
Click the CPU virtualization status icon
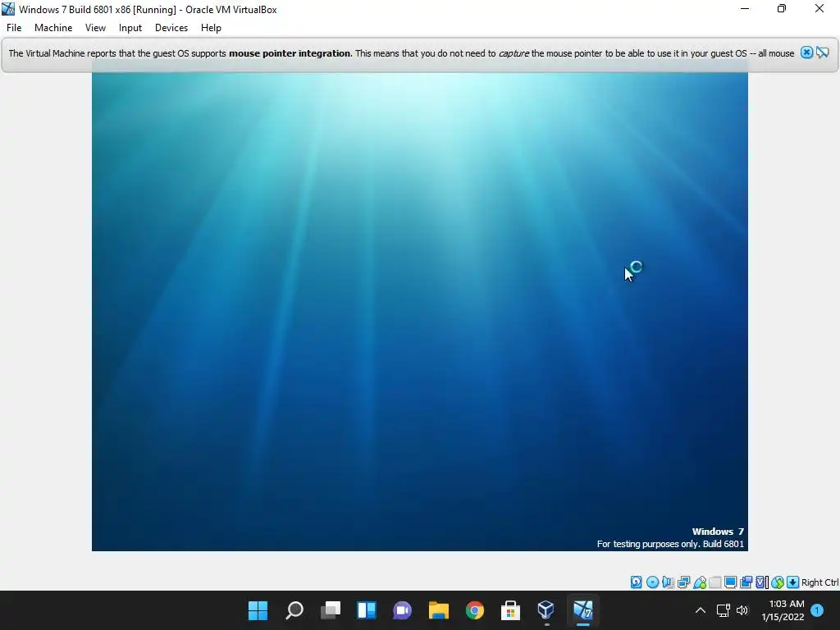762,582
